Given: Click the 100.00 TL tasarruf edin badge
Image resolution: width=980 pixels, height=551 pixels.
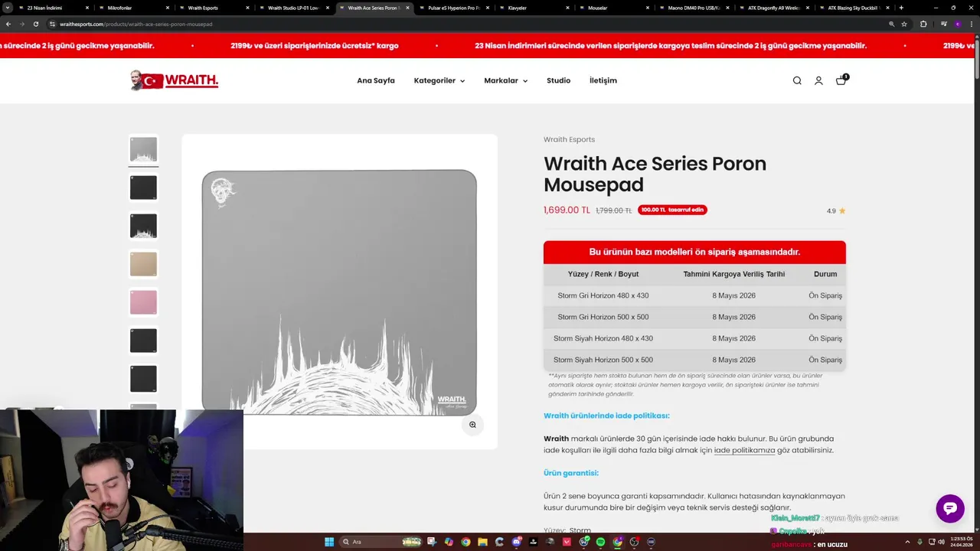Looking at the screenshot, I should coord(672,210).
